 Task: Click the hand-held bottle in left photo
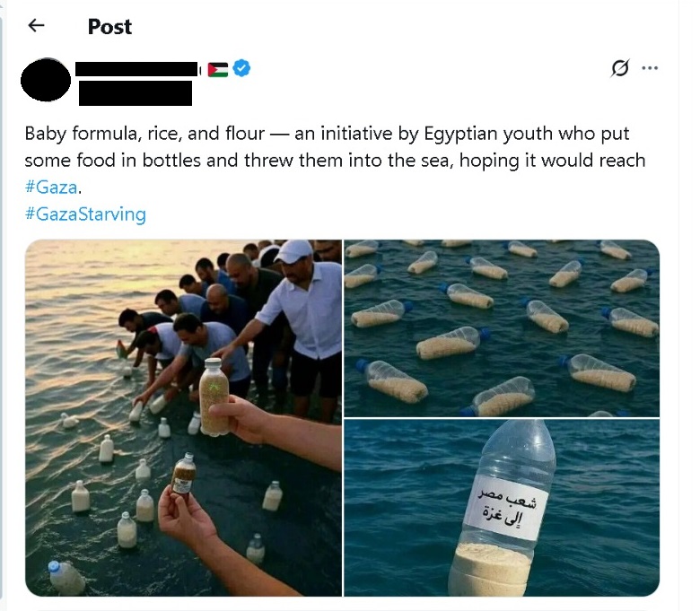[x=214, y=397]
